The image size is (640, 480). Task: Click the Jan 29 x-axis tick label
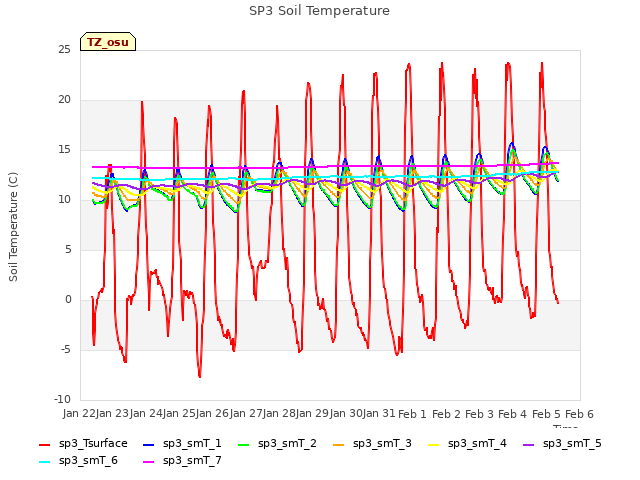click(x=312, y=414)
